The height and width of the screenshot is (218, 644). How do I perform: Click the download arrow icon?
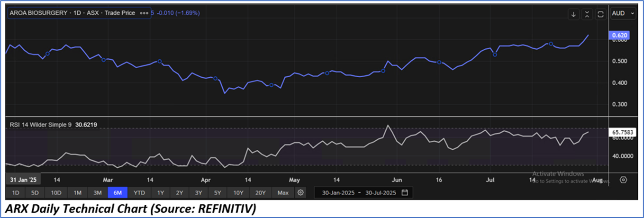tap(573, 14)
